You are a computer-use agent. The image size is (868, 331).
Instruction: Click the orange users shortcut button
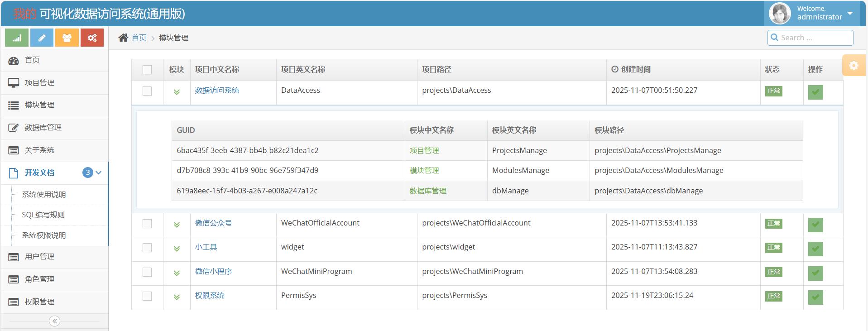click(67, 38)
